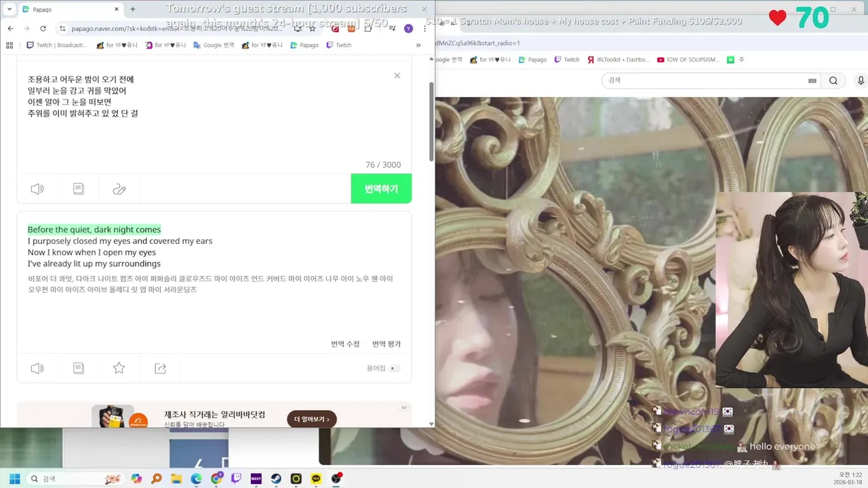The height and width of the screenshot is (488, 868).
Task: Open the on-screen keyboard in YouTube search
Action: [812, 81]
